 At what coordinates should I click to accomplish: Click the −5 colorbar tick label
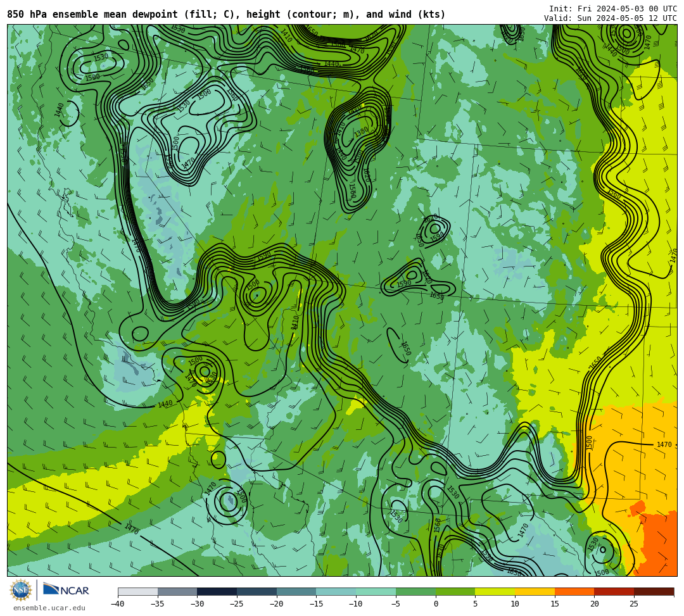(x=396, y=604)
